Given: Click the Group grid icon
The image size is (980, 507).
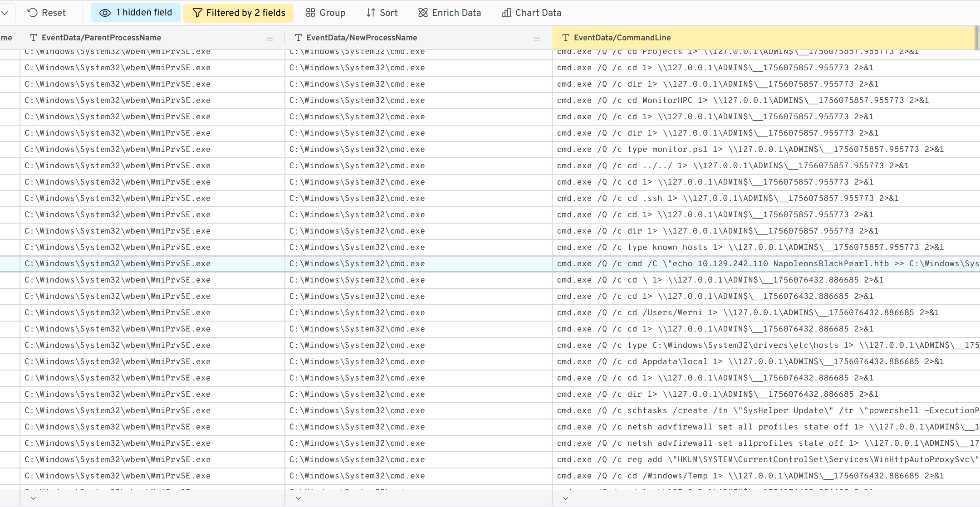Looking at the screenshot, I should [x=310, y=13].
